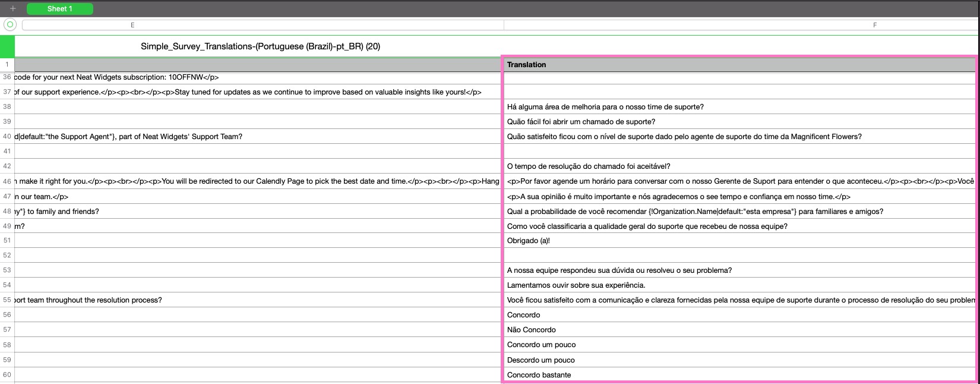Select the table circle handle icon
Screen dimensions: 980x384
point(10,24)
